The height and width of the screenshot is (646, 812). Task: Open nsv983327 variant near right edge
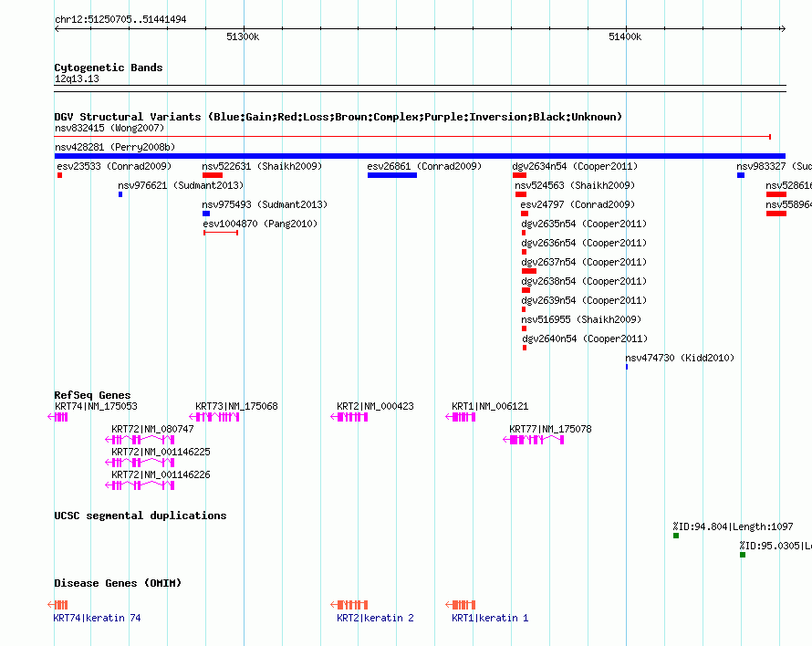tap(774, 166)
